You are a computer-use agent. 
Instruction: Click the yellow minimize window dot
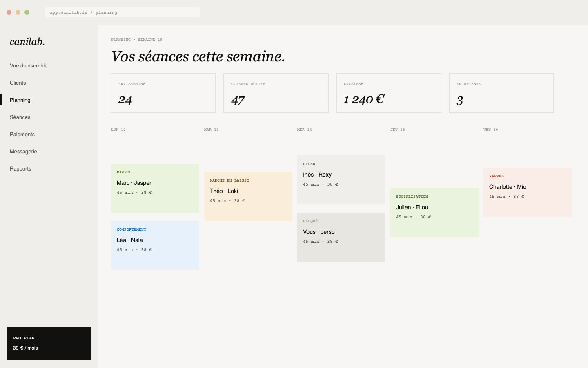pyautogui.click(x=18, y=12)
